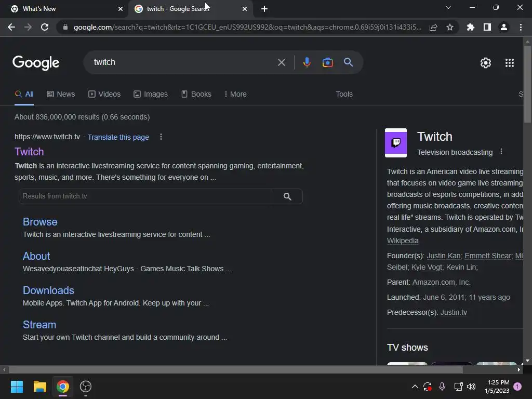The width and height of the screenshot is (532, 399).
Task: Open the Chrome profile avatar
Action: [x=504, y=27]
